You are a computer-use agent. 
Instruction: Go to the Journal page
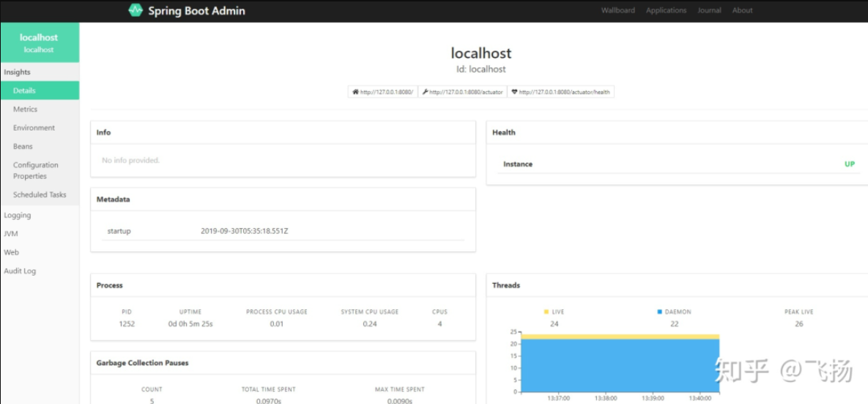coord(709,10)
